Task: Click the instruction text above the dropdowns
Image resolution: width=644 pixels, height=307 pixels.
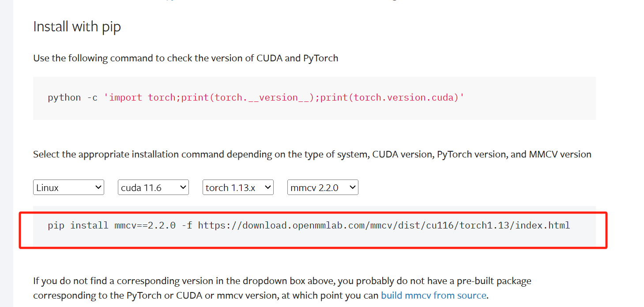Action: [x=312, y=154]
